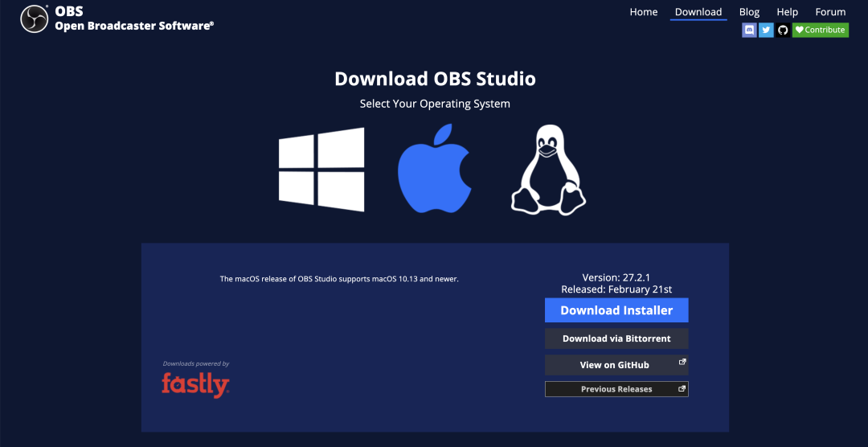868x447 pixels.
Task: Click the Open Broadcaster Software title
Action: (134, 26)
